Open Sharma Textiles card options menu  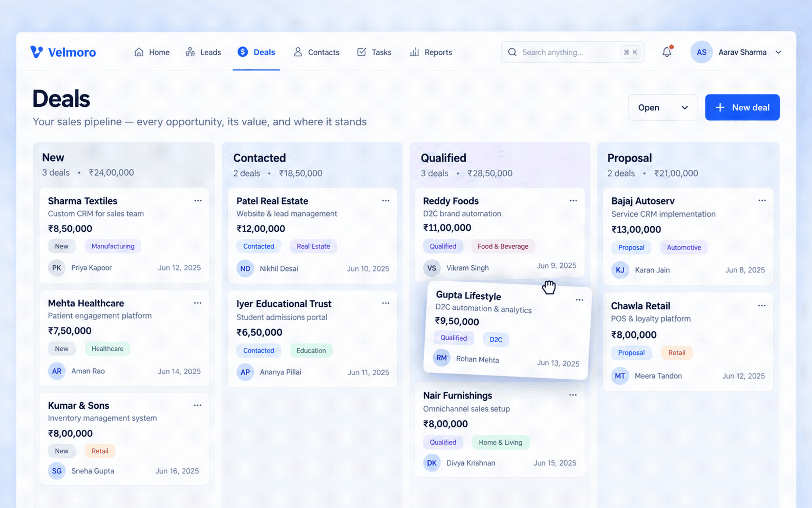tap(198, 201)
